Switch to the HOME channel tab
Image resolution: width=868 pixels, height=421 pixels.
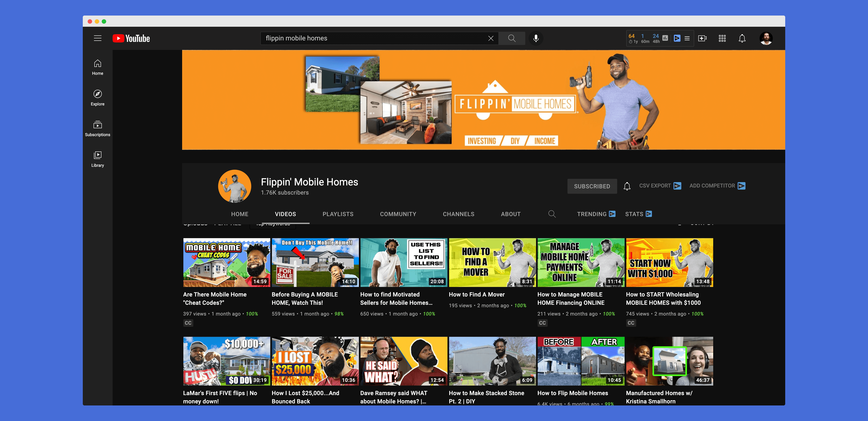[x=240, y=214]
